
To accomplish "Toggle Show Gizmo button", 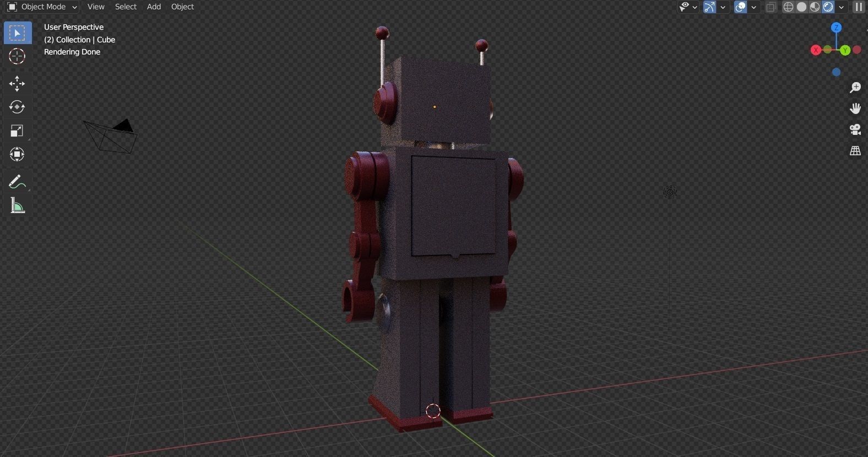I will (710, 7).
